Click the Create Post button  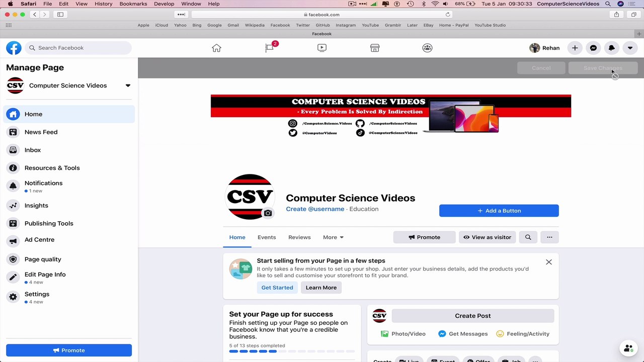473,316
